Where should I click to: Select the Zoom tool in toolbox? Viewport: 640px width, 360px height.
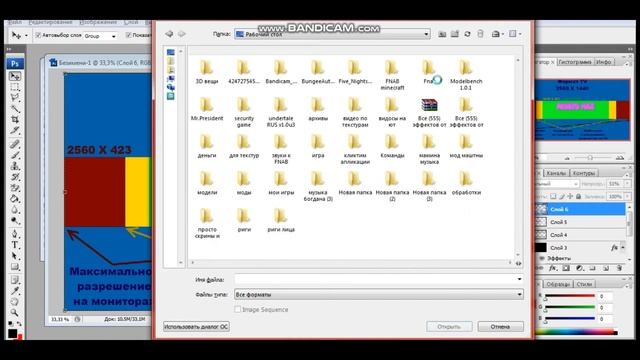(15, 313)
